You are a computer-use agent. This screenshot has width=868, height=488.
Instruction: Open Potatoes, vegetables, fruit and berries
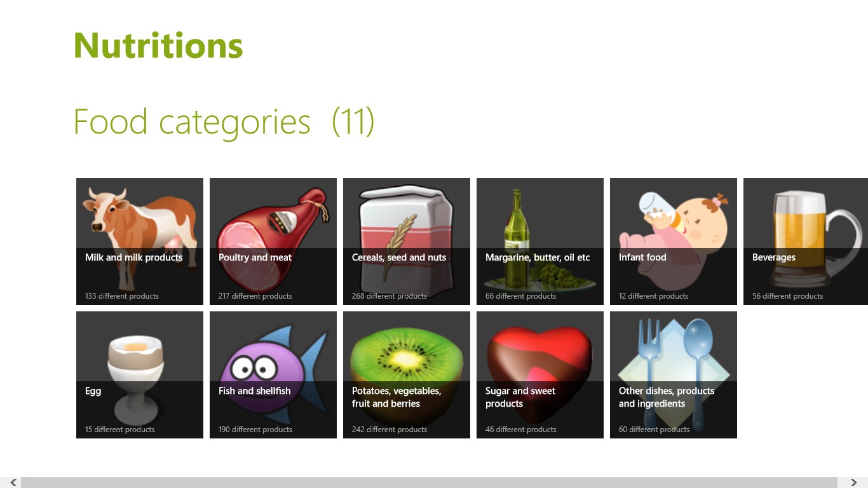click(x=406, y=374)
